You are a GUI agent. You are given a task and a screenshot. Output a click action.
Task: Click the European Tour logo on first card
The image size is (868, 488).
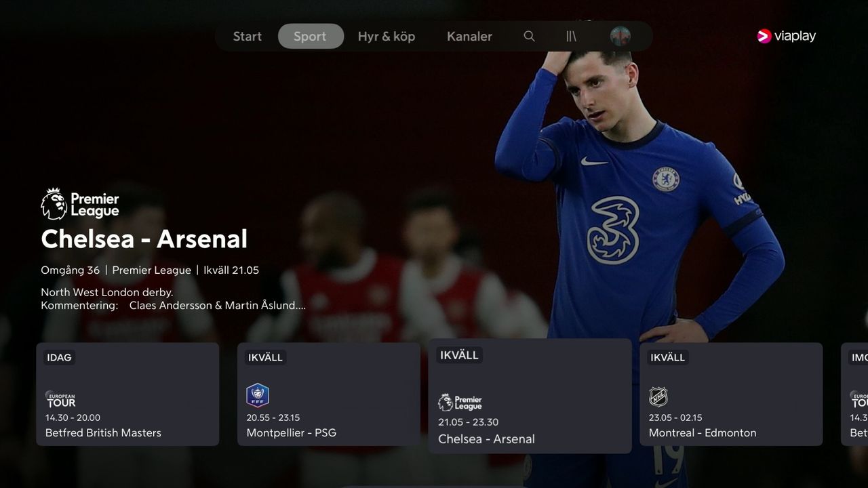[60, 399]
